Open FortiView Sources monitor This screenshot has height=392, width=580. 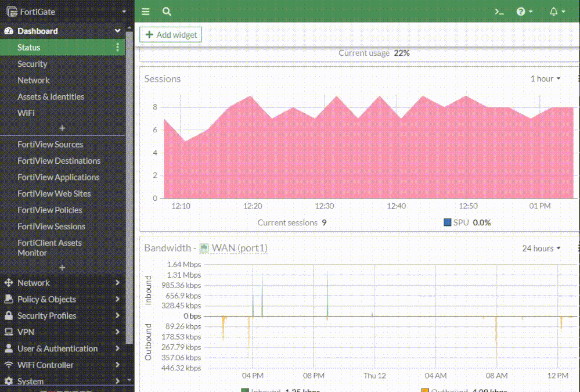coord(51,145)
